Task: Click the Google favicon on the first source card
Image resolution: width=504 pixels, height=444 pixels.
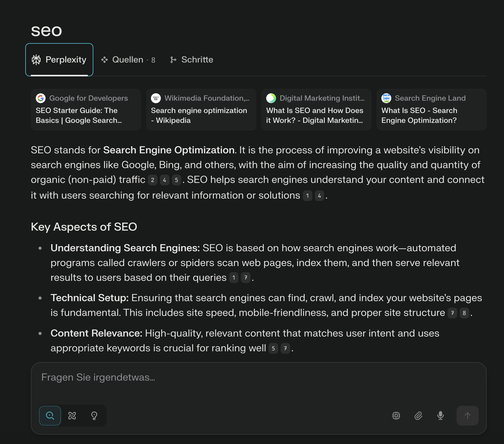Action: pyautogui.click(x=41, y=98)
